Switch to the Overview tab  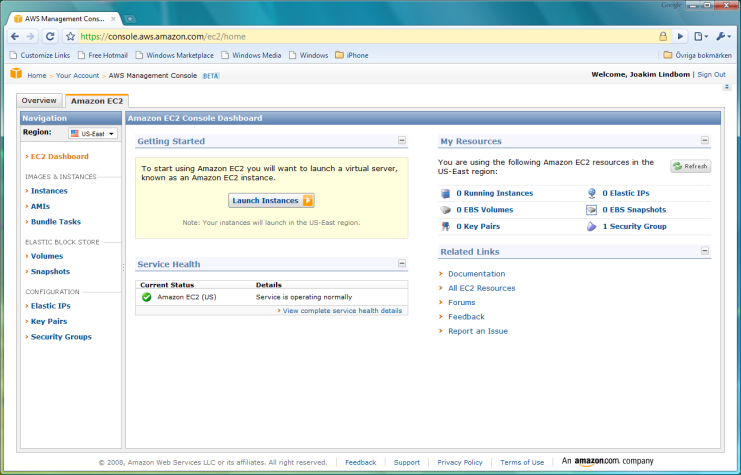tap(39, 101)
